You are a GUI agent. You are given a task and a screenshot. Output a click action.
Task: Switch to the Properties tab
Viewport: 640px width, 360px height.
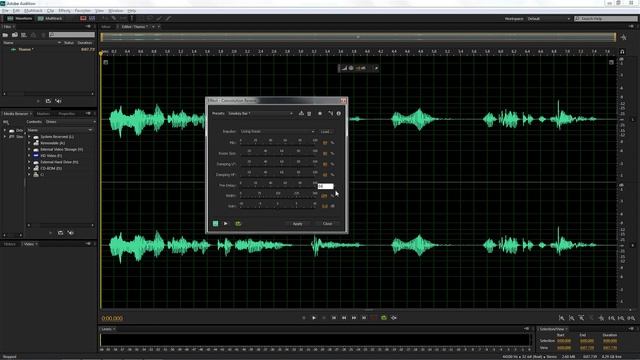pyautogui.click(x=67, y=113)
